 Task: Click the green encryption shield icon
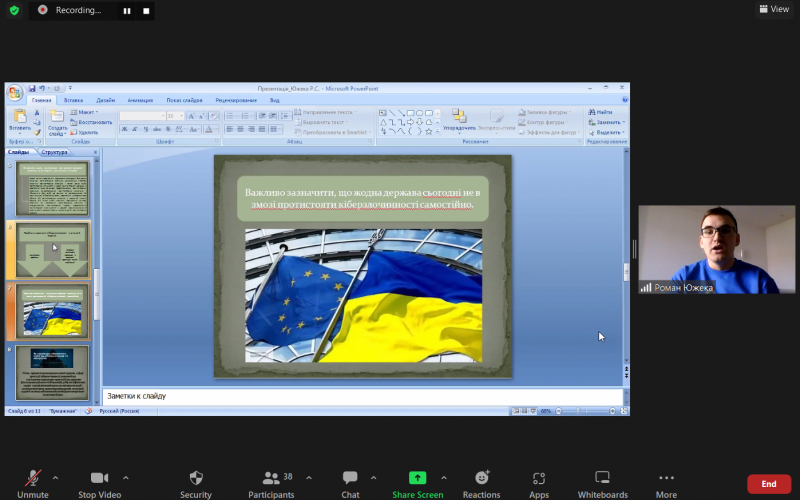pyautogui.click(x=14, y=10)
